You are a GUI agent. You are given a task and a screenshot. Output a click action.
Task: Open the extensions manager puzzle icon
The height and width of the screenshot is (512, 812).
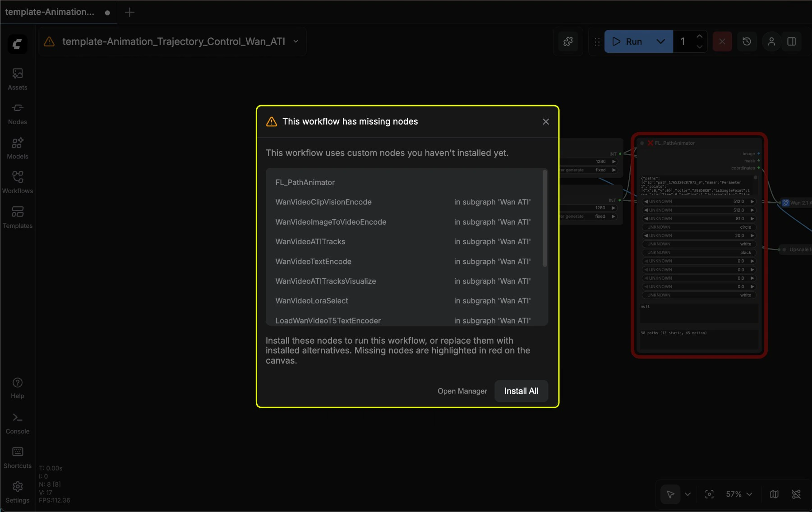[568, 42]
